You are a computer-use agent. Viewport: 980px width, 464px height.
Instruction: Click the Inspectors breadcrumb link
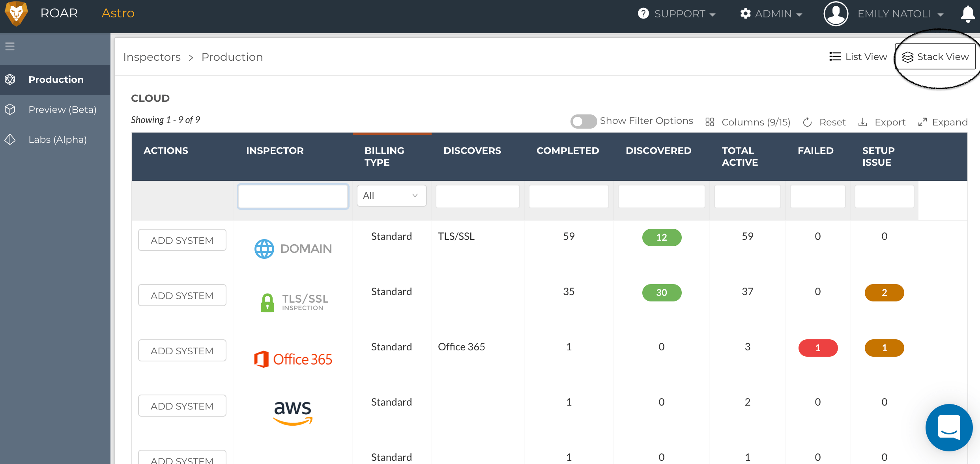coord(152,57)
